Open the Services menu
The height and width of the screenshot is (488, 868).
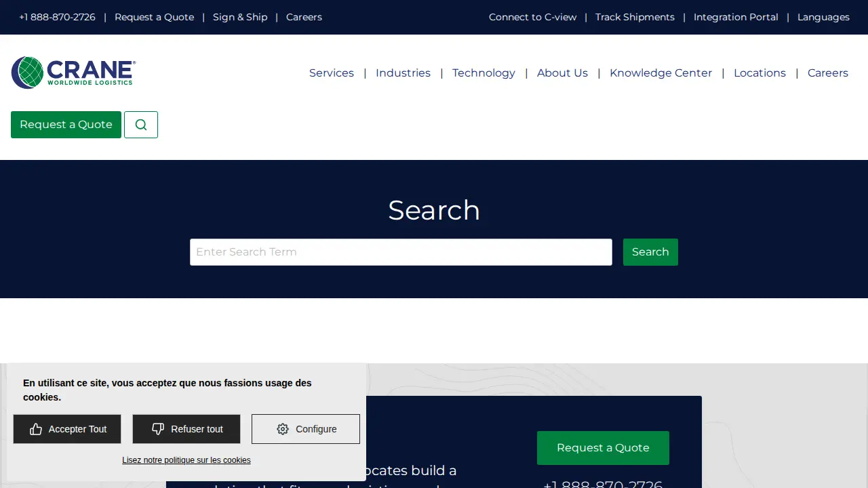(332, 73)
